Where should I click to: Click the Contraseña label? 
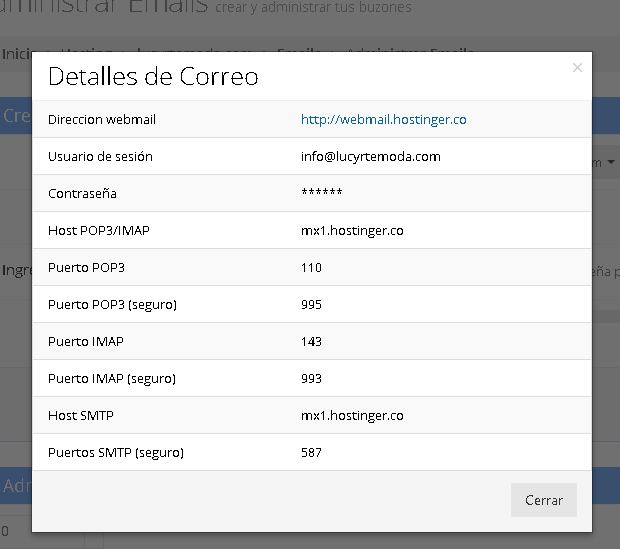coord(82,193)
